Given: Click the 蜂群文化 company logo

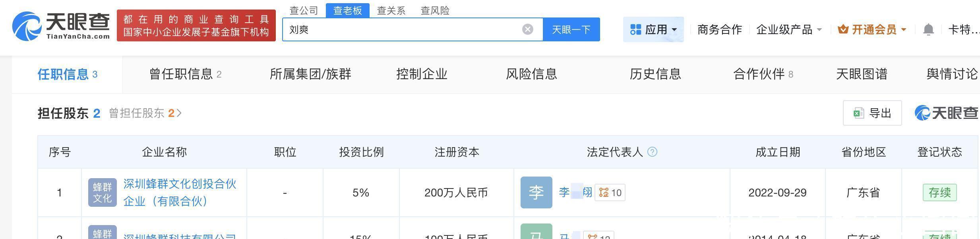Looking at the screenshot, I should click(x=102, y=192).
